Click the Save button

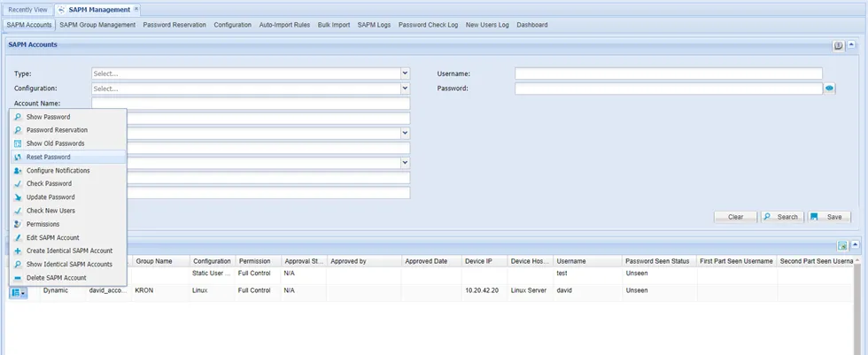[829, 217]
